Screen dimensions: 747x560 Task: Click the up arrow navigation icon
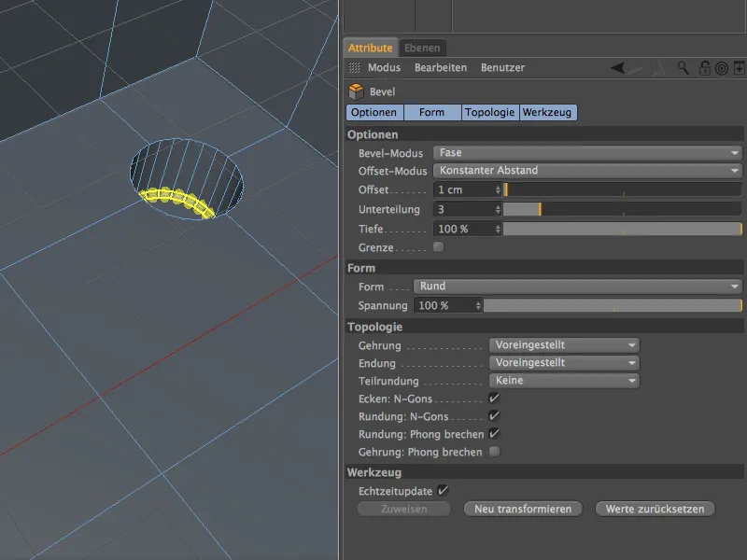click(x=659, y=68)
